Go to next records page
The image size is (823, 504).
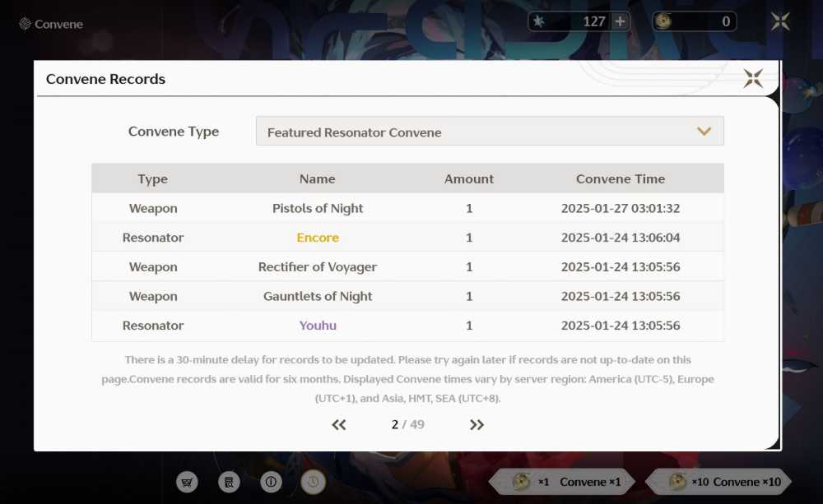(x=477, y=425)
